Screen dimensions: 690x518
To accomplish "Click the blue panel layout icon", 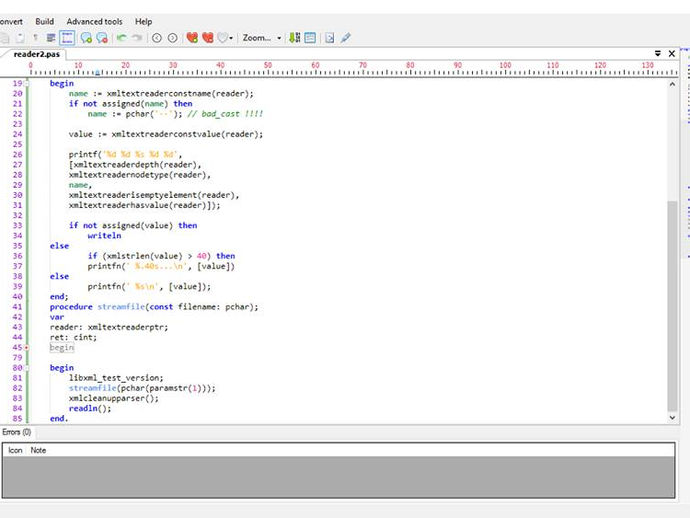I will [310, 38].
